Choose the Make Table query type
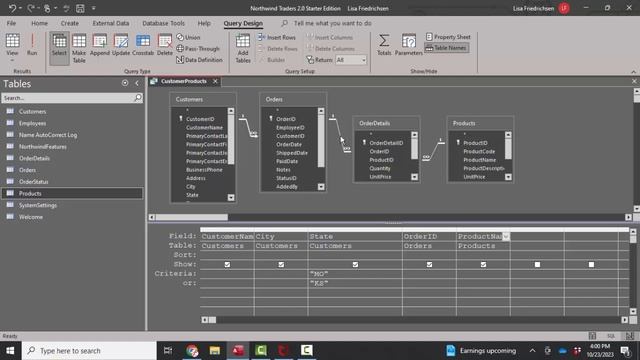 pos(79,48)
